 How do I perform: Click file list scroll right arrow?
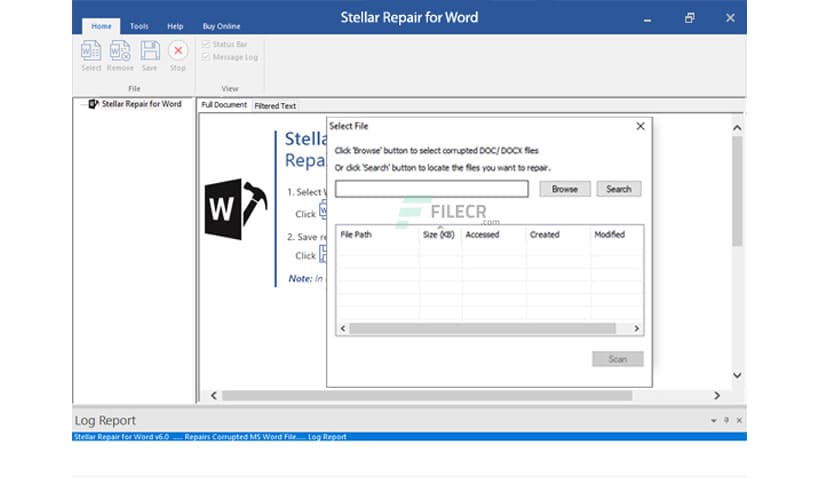(x=636, y=328)
